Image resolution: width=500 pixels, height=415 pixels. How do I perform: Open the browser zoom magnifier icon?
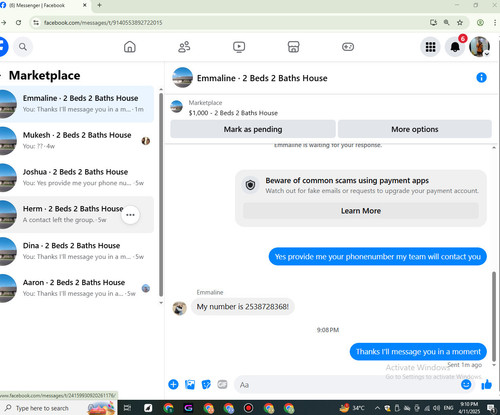pos(446,22)
